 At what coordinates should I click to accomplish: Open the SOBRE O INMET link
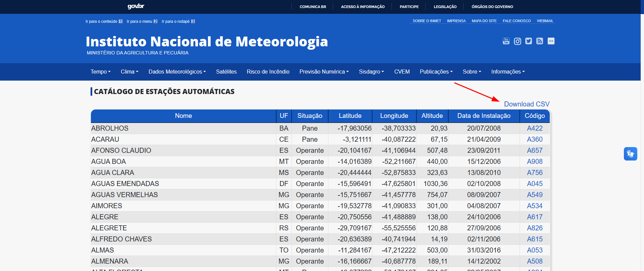(x=427, y=21)
